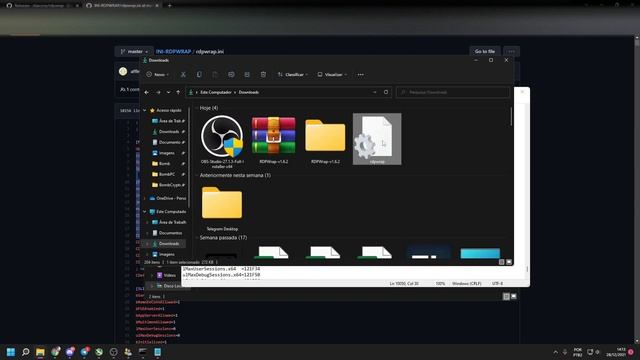Click the Explorer file list vertical scrollbar

[511, 116]
